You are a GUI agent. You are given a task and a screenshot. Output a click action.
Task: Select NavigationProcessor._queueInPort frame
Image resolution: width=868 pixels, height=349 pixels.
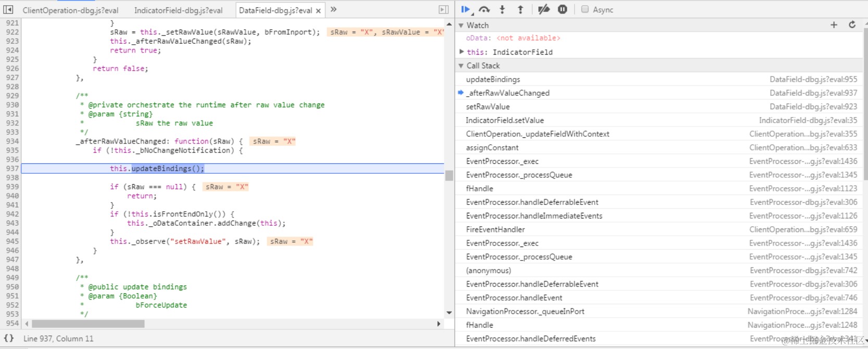coord(659,311)
